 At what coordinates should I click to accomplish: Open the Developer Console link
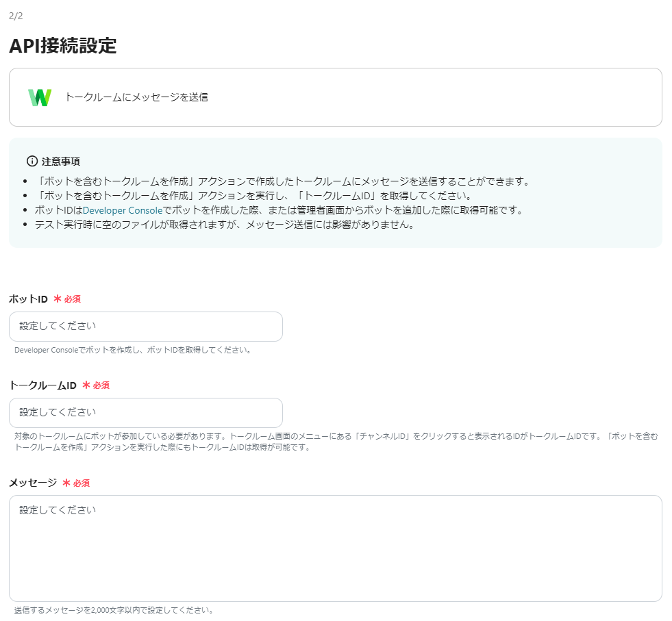pos(122,210)
